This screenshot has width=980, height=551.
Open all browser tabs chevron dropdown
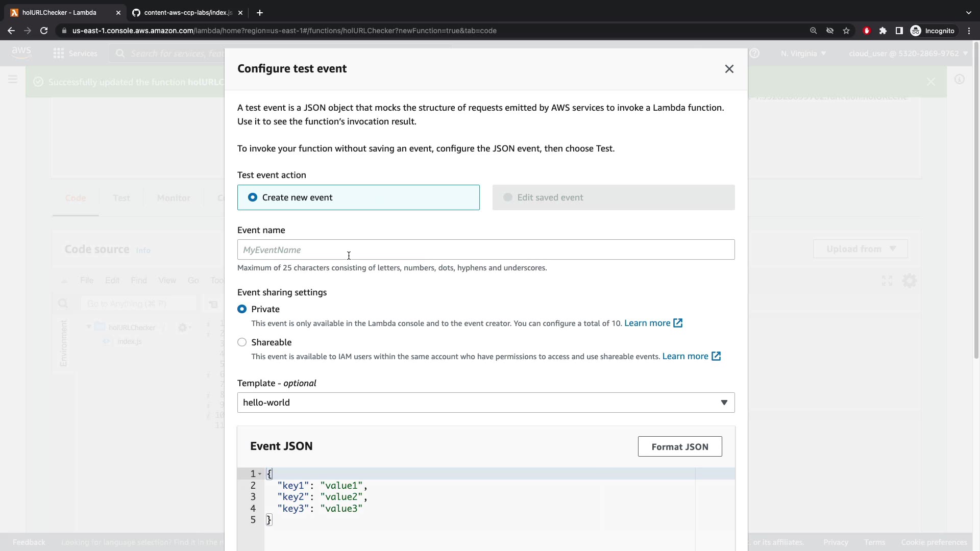[968, 12]
